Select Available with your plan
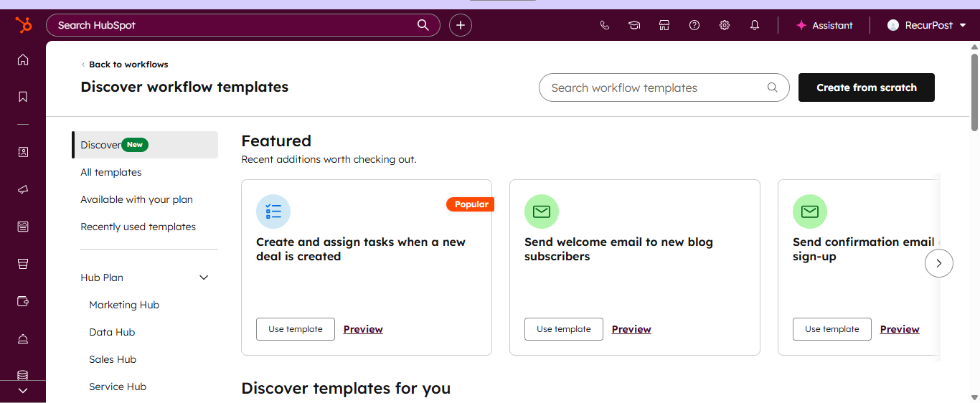The width and height of the screenshot is (980, 403). [x=137, y=199]
